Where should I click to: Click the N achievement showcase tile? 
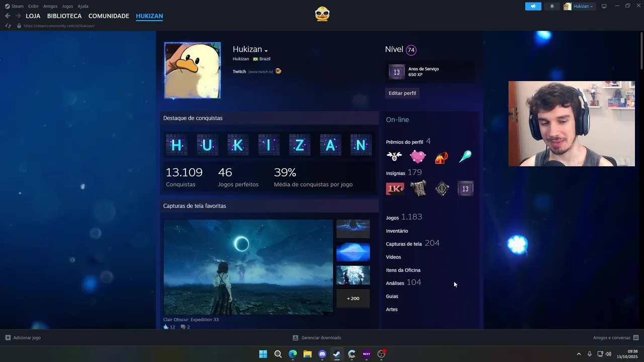(361, 145)
